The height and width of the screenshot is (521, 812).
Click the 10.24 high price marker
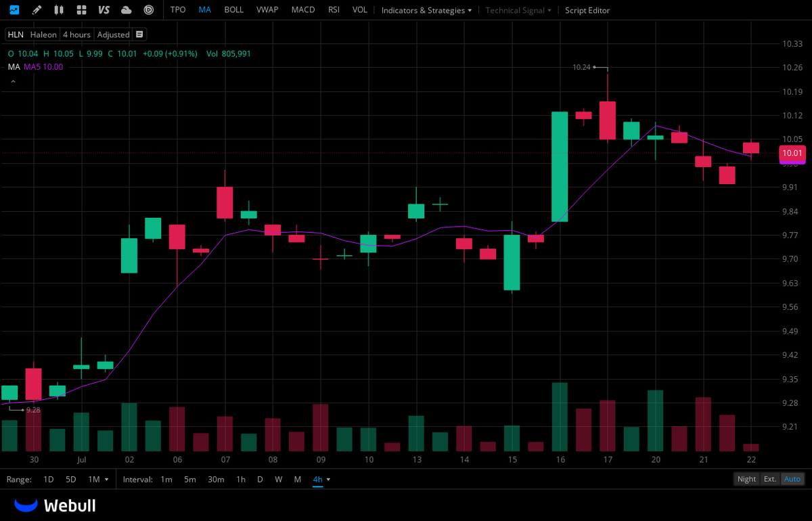581,67
